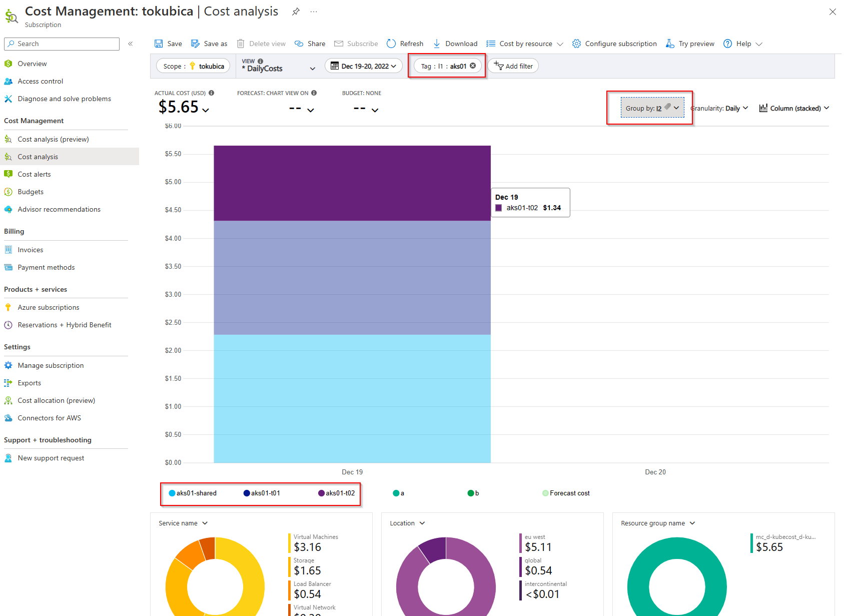
Task: Click the Save disk icon
Action: pyautogui.click(x=159, y=44)
